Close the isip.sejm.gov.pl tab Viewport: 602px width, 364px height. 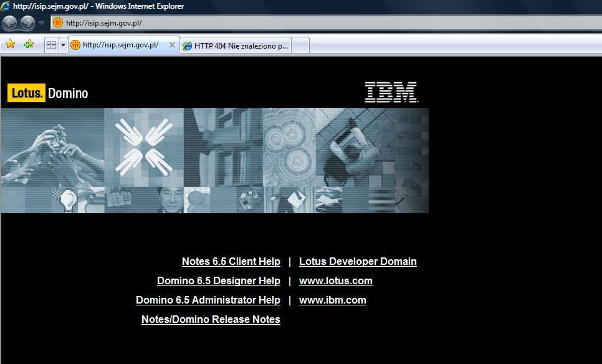[x=173, y=45]
